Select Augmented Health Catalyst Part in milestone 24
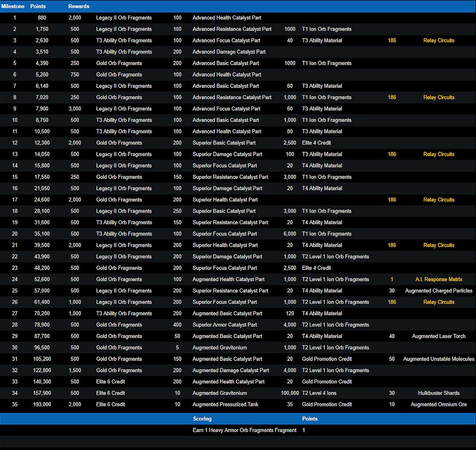476x450 pixels. pyautogui.click(x=229, y=279)
